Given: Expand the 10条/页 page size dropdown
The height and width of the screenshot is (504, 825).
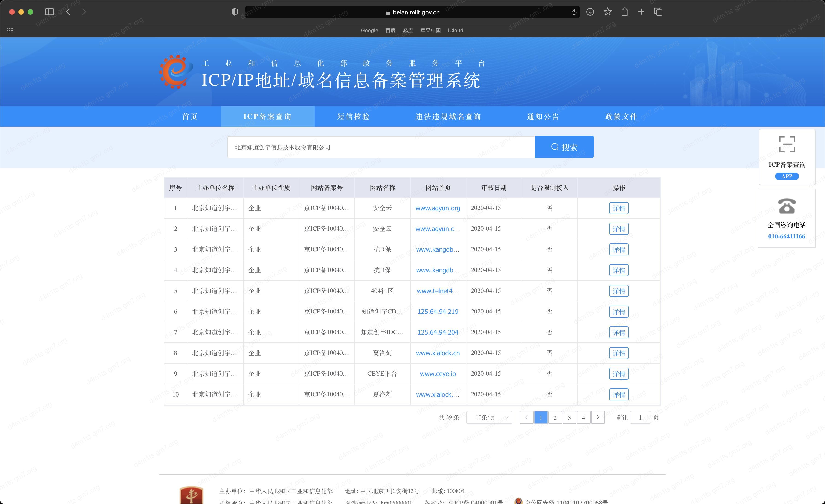Looking at the screenshot, I should (x=489, y=417).
